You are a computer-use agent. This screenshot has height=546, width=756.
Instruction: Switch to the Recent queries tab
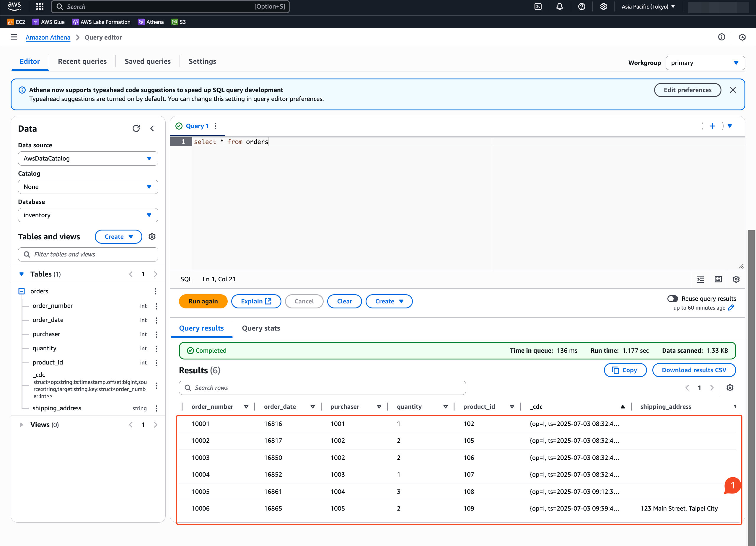(x=82, y=61)
